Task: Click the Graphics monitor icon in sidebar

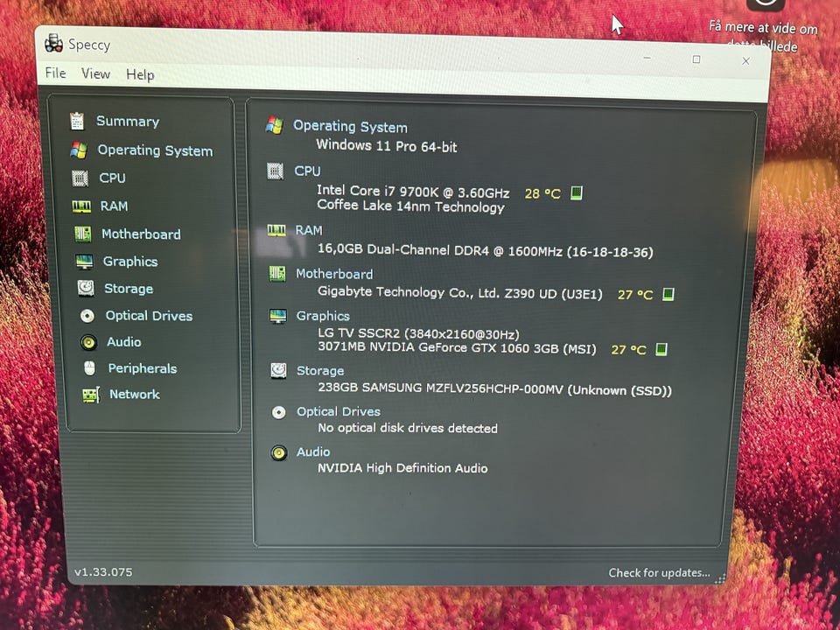Action: [84, 262]
